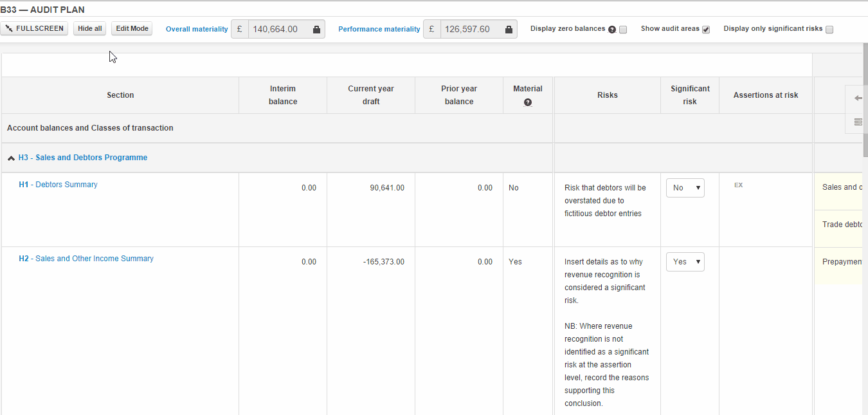Click the Performance materiality amount field
The image size is (868, 415).
(x=470, y=29)
